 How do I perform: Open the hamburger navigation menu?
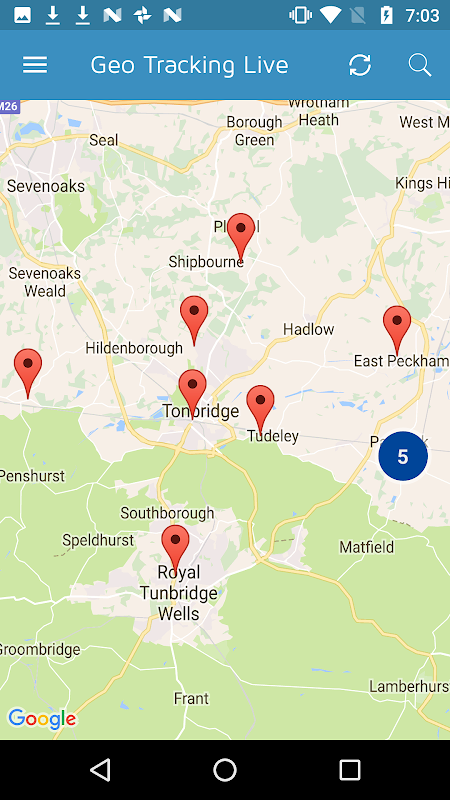[x=35, y=65]
